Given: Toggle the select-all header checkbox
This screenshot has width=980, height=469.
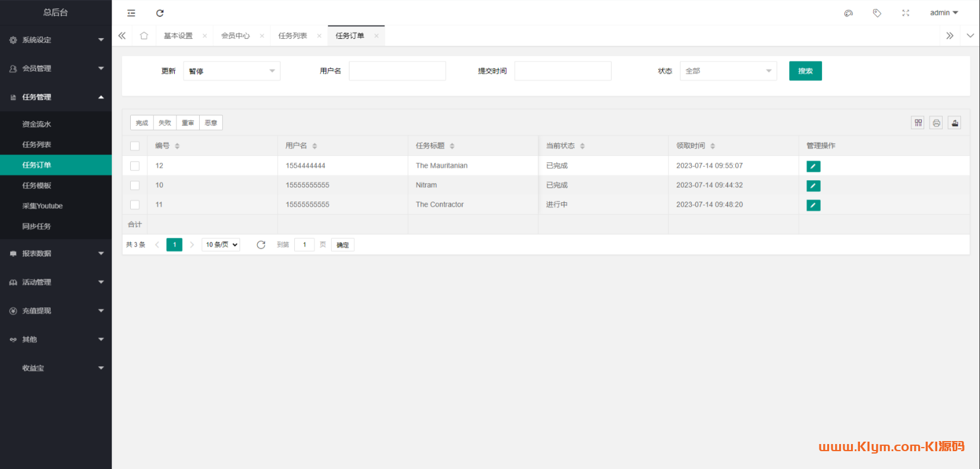Looking at the screenshot, I should click(135, 146).
